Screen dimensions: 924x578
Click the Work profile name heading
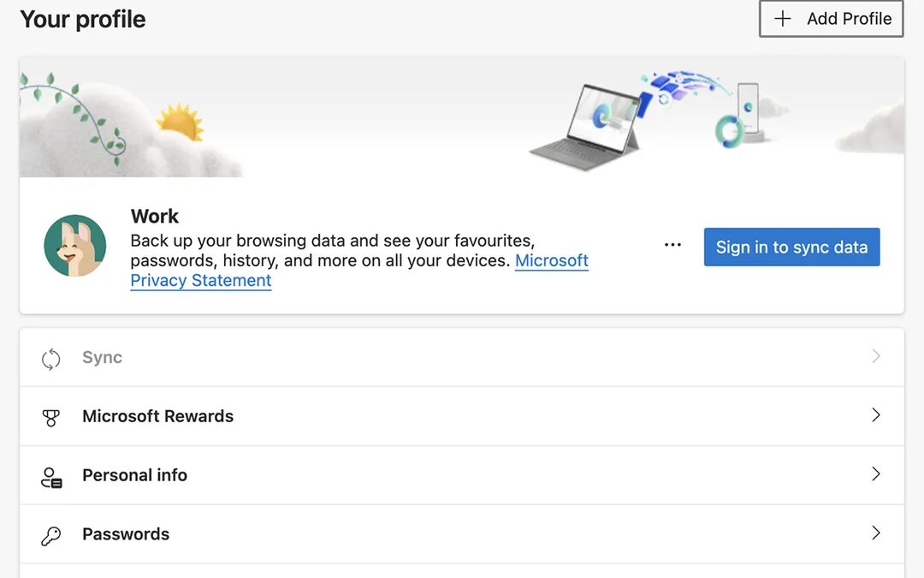(x=155, y=216)
